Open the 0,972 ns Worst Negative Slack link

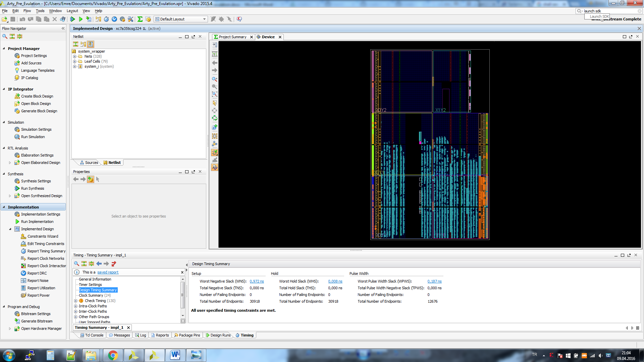point(257,281)
